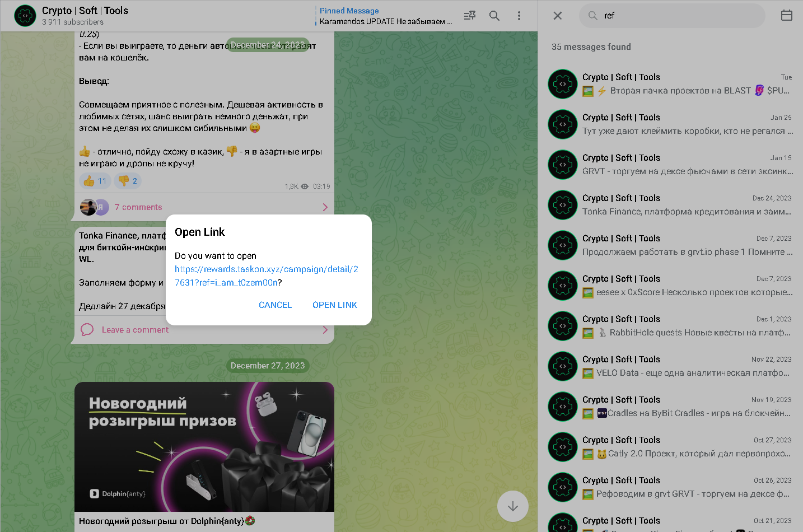Click the channel title Crypto | Soft | Tools
The height and width of the screenshot is (532, 803).
pyautogui.click(x=85, y=11)
